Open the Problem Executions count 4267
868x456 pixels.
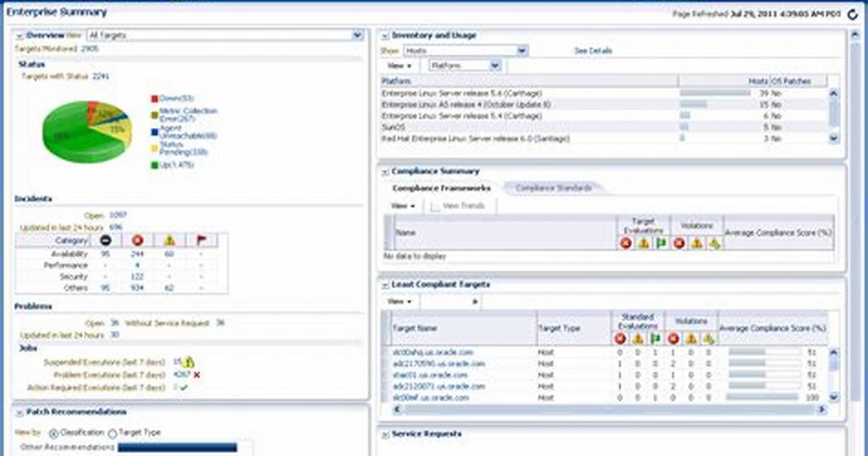pyautogui.click(x=181, y=375)
